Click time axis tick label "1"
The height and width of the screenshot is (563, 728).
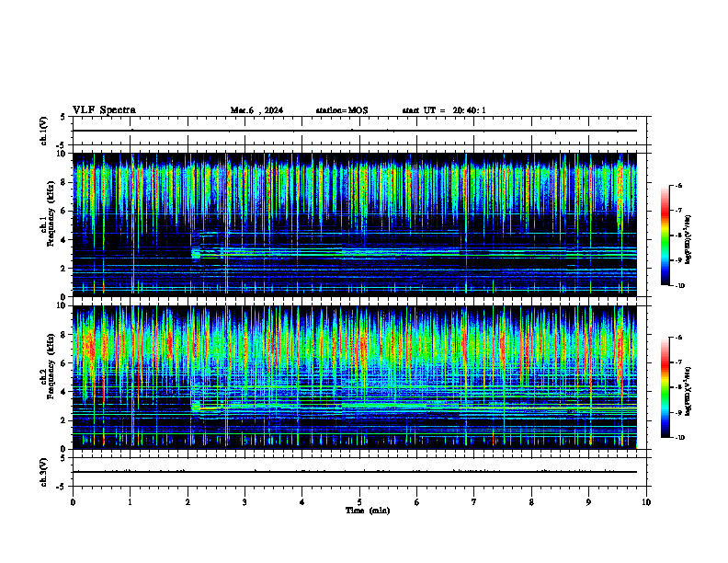(x=130, y=502)
